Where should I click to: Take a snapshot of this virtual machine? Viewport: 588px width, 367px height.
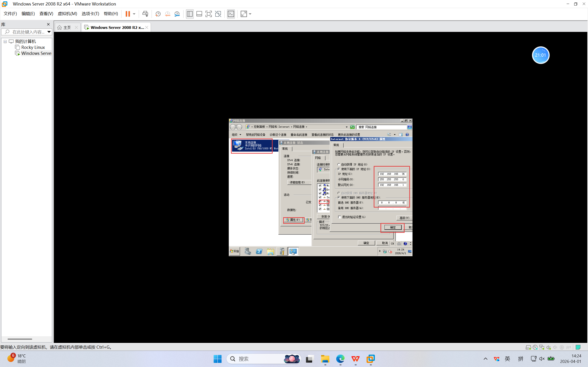(158, 14)
